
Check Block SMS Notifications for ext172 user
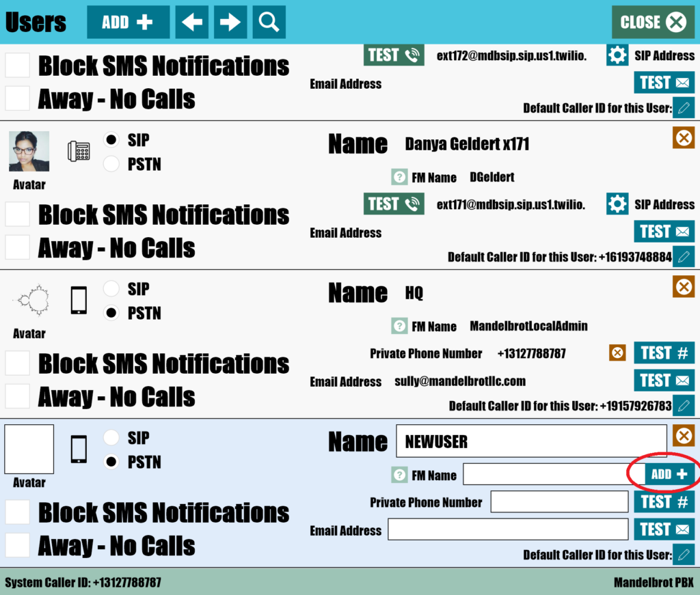pos(17,65)
